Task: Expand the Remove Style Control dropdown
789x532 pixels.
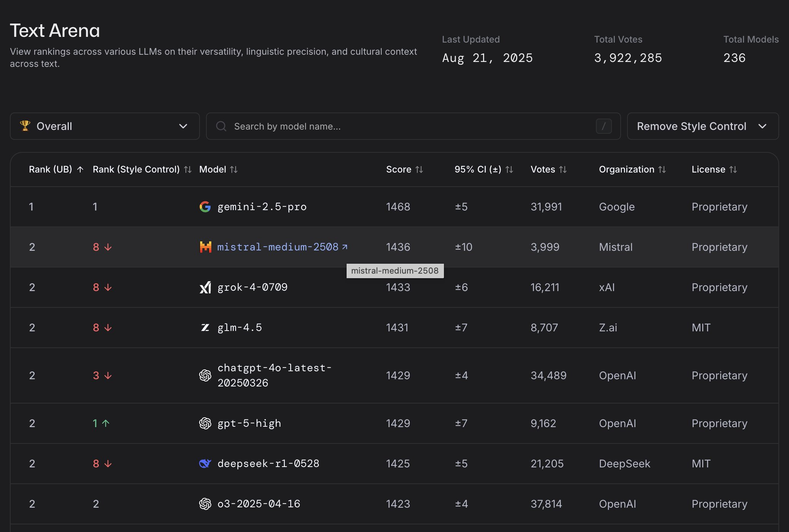Action: tap(702, 126)
